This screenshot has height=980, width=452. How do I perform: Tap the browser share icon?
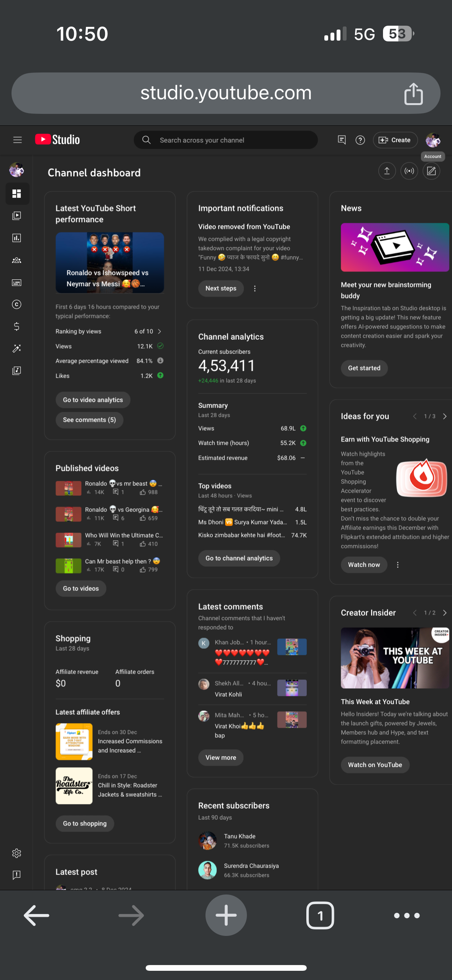[x=413, y=94]
